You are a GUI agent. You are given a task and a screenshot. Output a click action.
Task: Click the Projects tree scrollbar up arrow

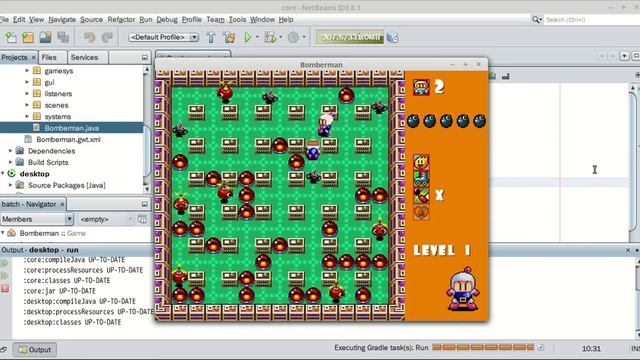[147, 70]
